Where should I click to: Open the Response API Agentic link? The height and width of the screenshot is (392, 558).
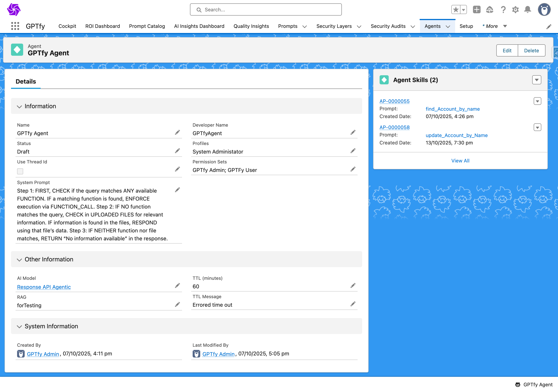click(44, 287)
